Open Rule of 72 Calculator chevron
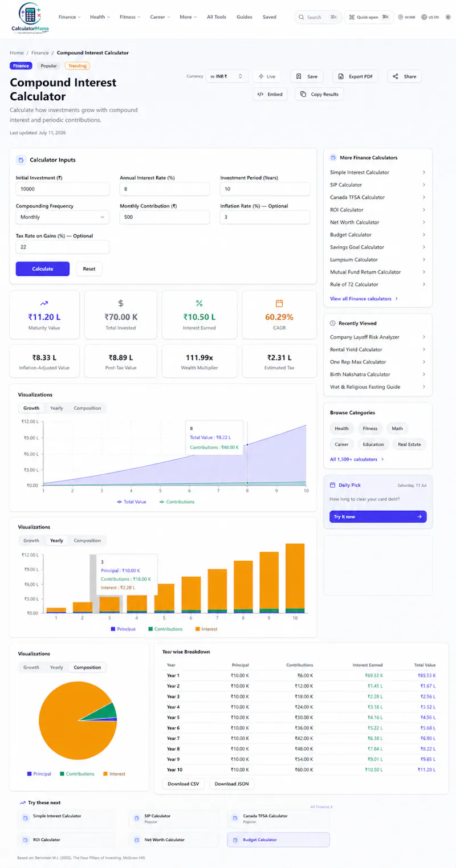Image resolution: width=456 pixels, height=868 pixels. click(x=424, y=284)
